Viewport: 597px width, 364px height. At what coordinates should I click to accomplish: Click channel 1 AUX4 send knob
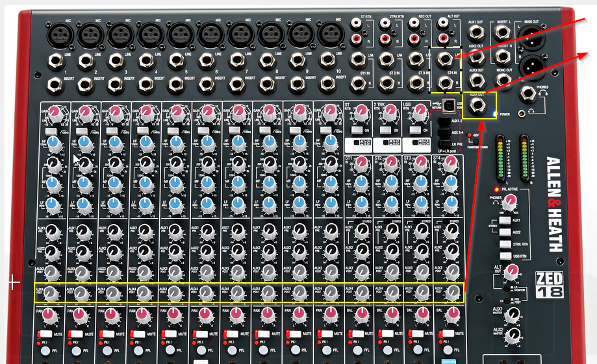(52, 294)
